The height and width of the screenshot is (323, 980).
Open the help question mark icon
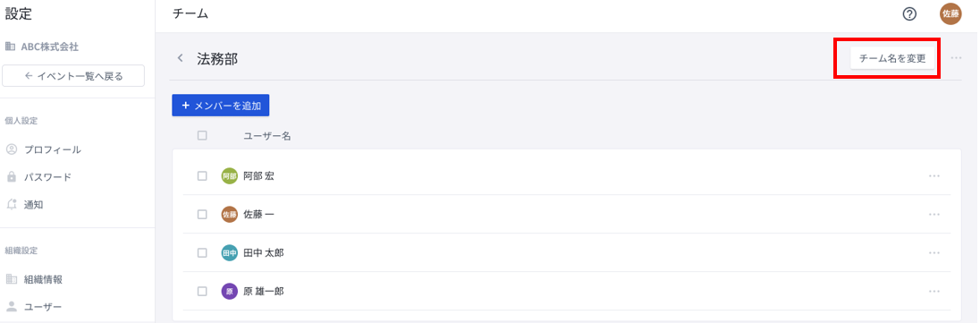pyautogui.click(x=910, y=13)
